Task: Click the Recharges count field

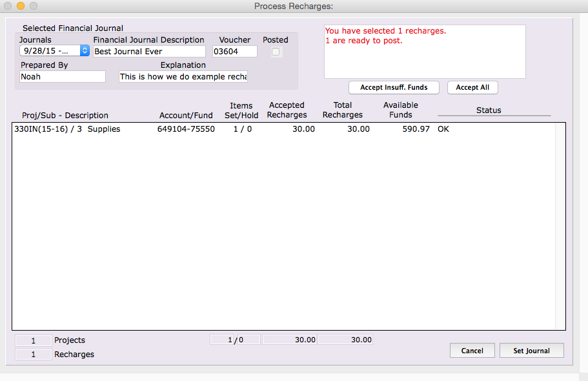Action: 33,355
